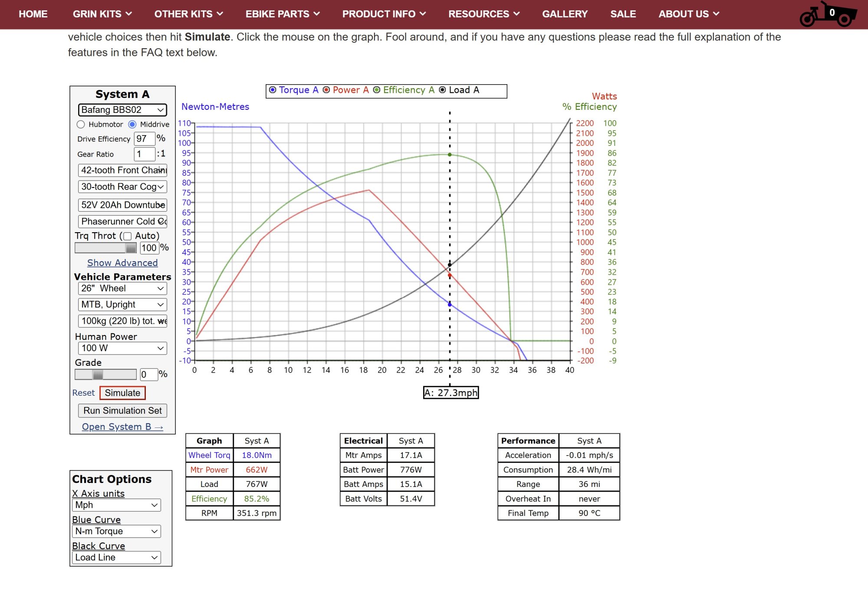Expand the RESOURCES menu
Viewport: 868px width, 598px height.
484,14
